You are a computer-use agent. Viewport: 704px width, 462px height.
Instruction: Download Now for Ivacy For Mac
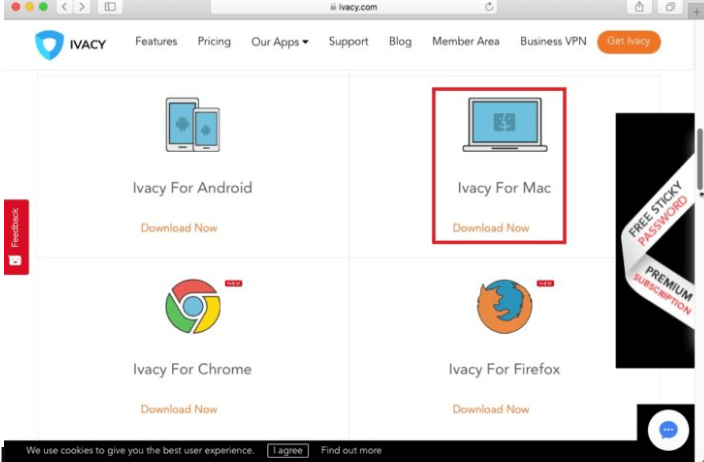491,228
